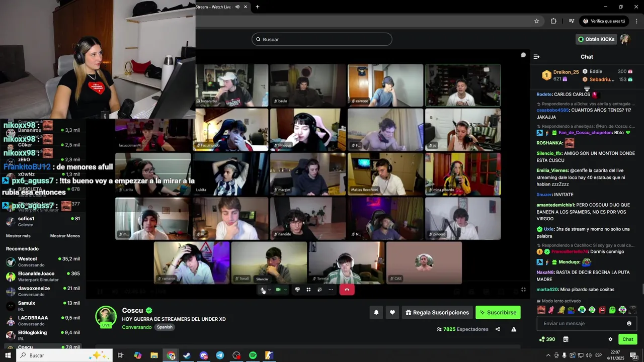This screenshot has width=644, height=362.
Task: Open browser three-dot menu
Action: pos(636,21)
